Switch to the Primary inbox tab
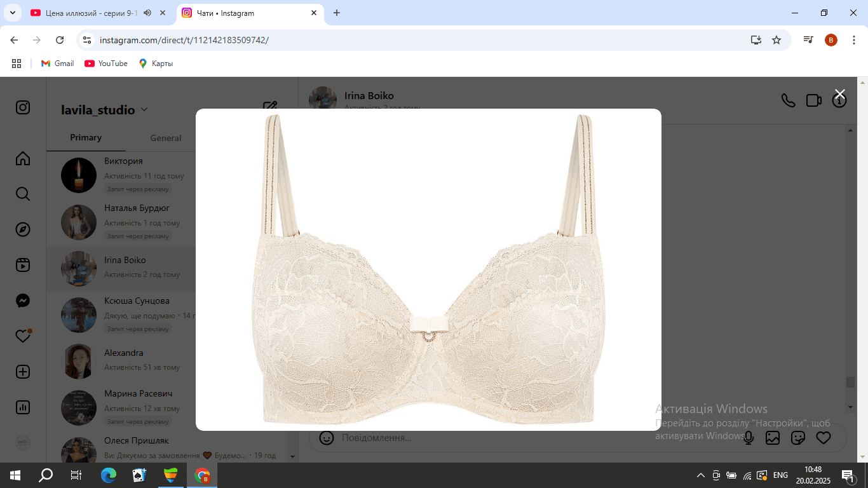868x488 pixels. click(86, 138)
